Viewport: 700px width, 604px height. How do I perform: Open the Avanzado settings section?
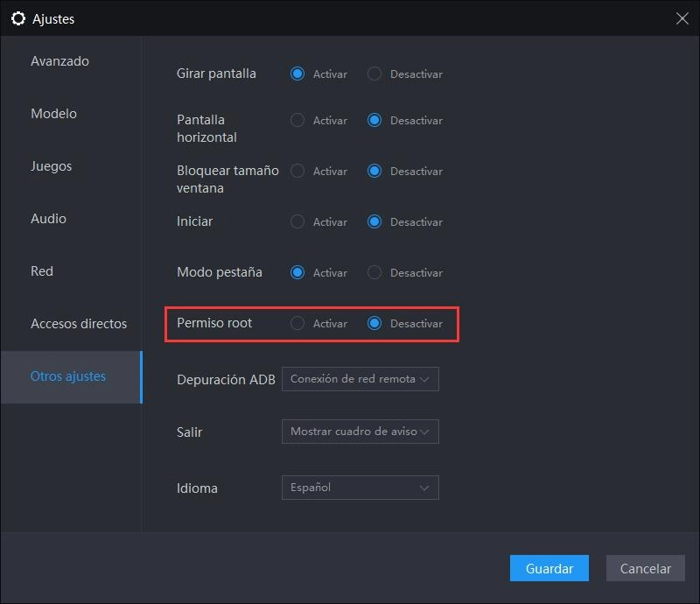click(59, 60)
